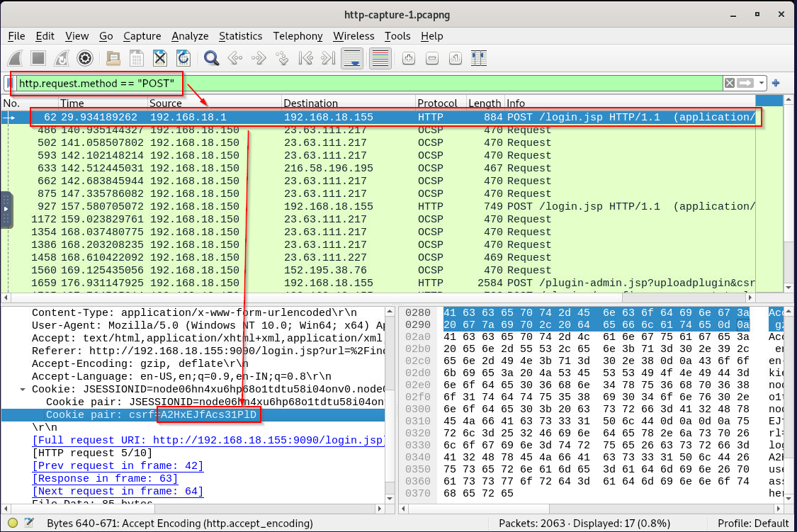Click Close capture file icon

[160, 58]
